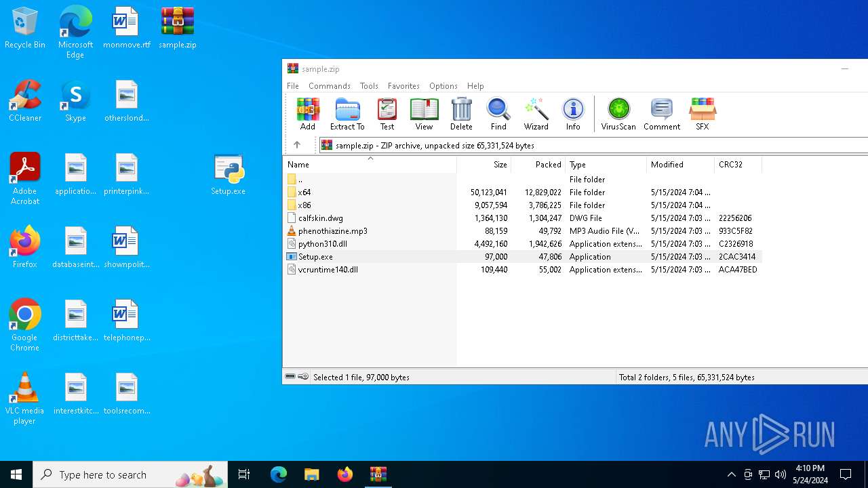Viewport: 868px width, 488px height.
Task: Open the Comment tool
Action: 662,114
